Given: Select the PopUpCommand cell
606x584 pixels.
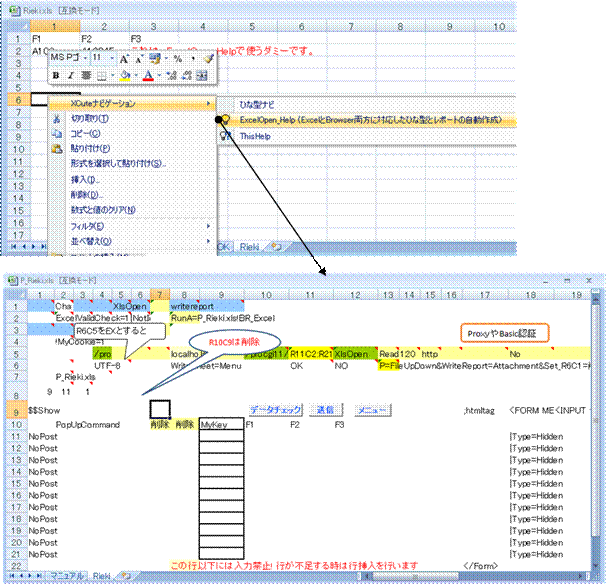Looking at the screenshot, I should point(88,424).
